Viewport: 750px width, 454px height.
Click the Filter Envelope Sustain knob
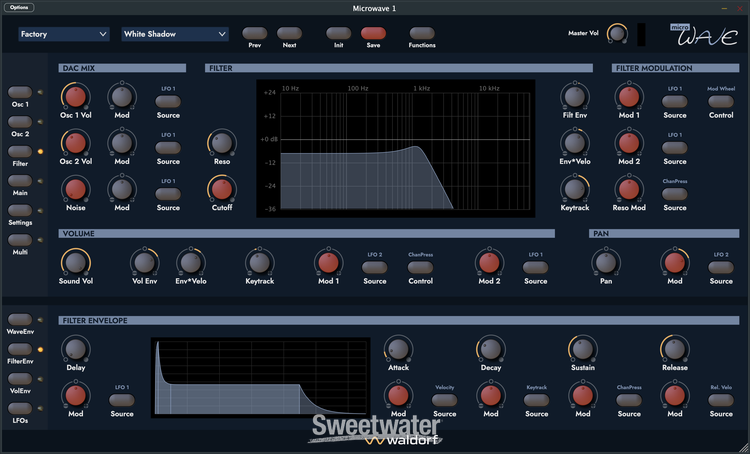point(583,349)
